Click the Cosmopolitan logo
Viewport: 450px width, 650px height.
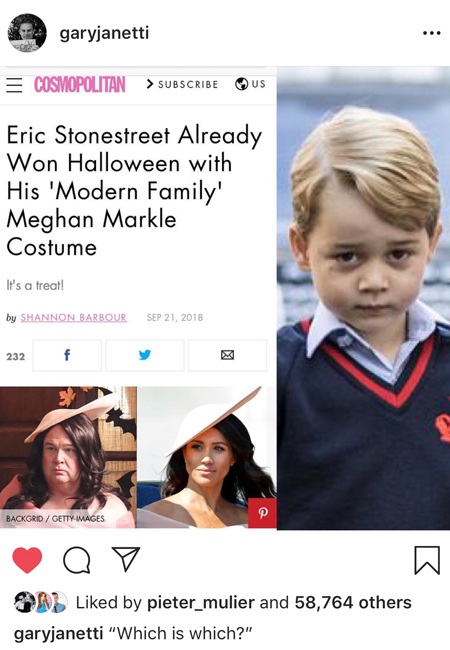click(80, 85)
